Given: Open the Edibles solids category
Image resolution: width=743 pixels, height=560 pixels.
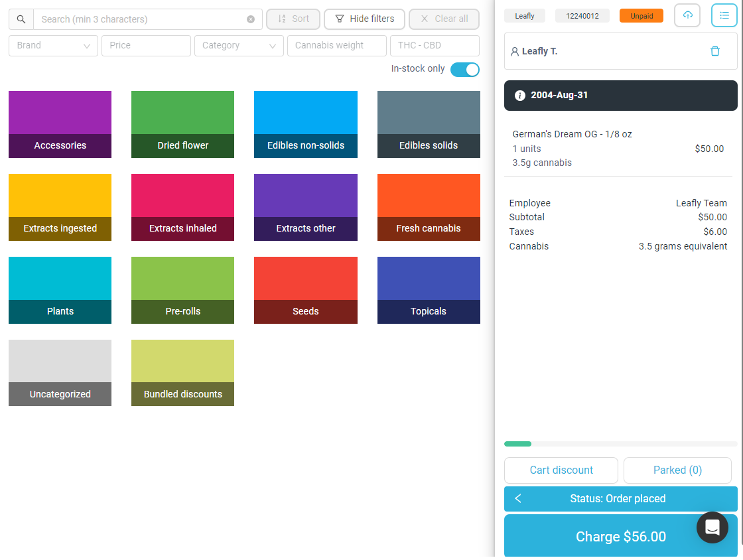Looking at the screenshot, I should tap(429, 125).
